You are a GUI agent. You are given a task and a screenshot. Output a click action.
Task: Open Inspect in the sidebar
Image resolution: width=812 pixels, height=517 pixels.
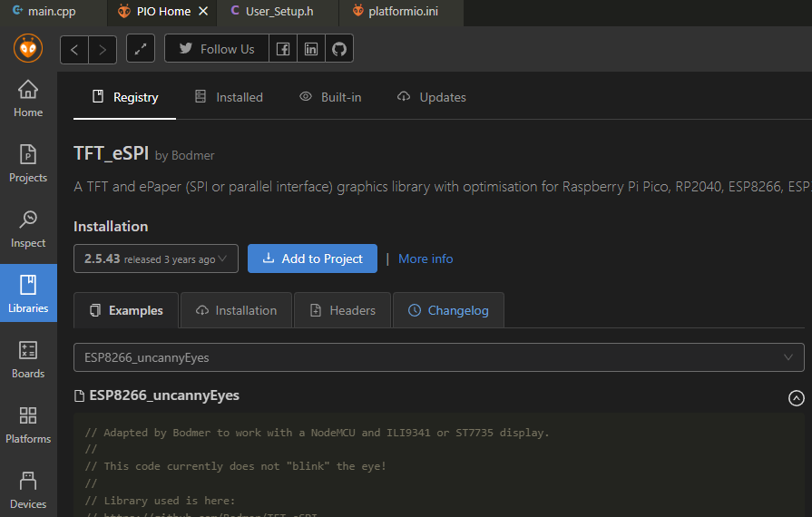(x=28, y=229)
